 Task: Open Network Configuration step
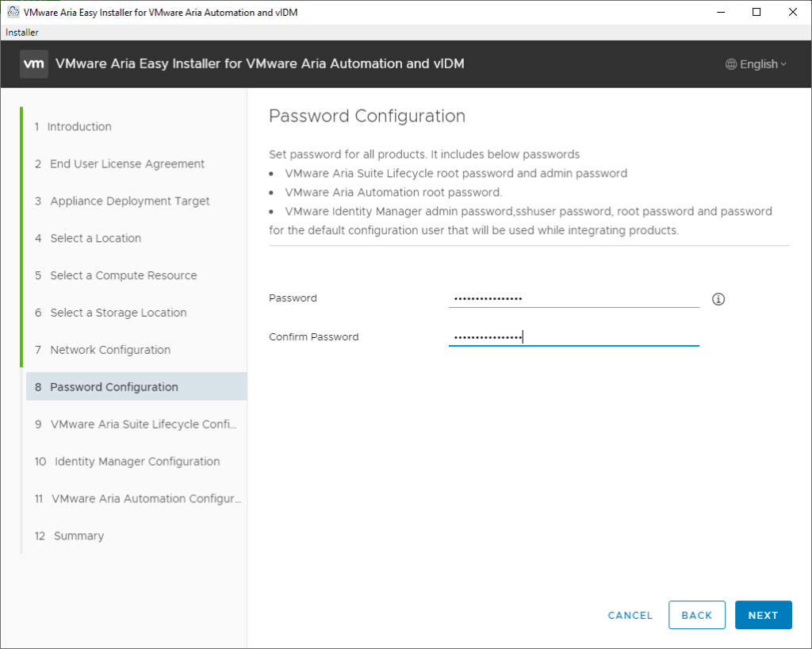click(x=110, y=351)
